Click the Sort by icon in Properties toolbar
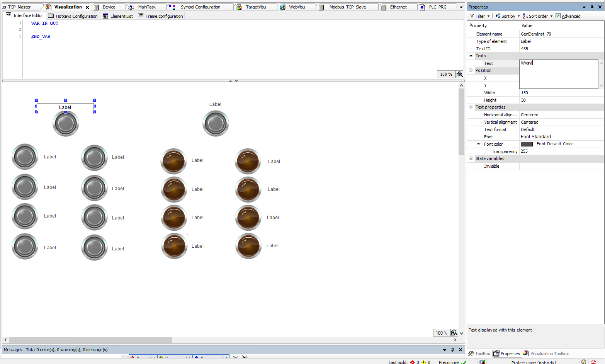The height and width of the screenshot is (364, 605). [498, 16]
